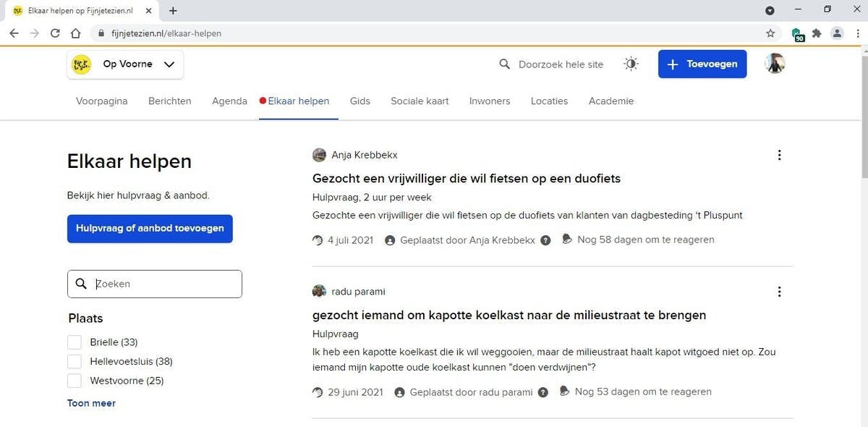This screenshot has height=427, width=868.
Task: Click help question mark beside Anja Krebbekx
Action: coord(545,240)
